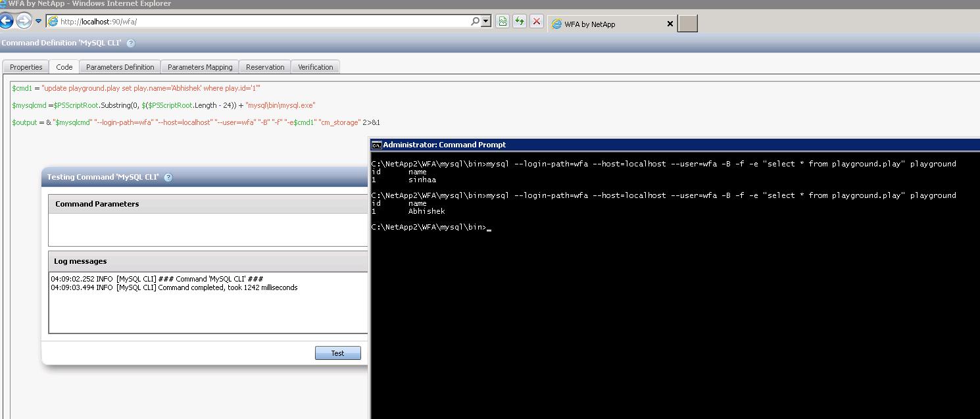
Task: Click the Administrator: Command Prompt title bar
Action: [675, 145]
